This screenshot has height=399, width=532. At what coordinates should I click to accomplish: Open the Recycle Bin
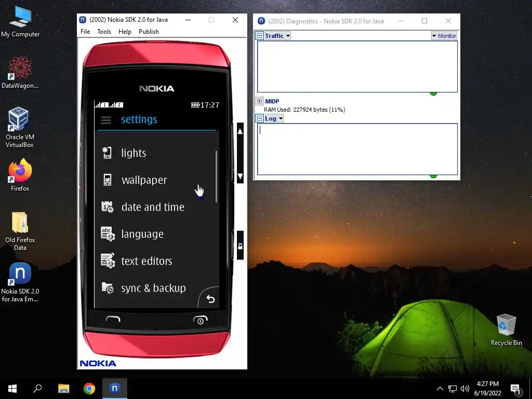click(x=506, y=330)
